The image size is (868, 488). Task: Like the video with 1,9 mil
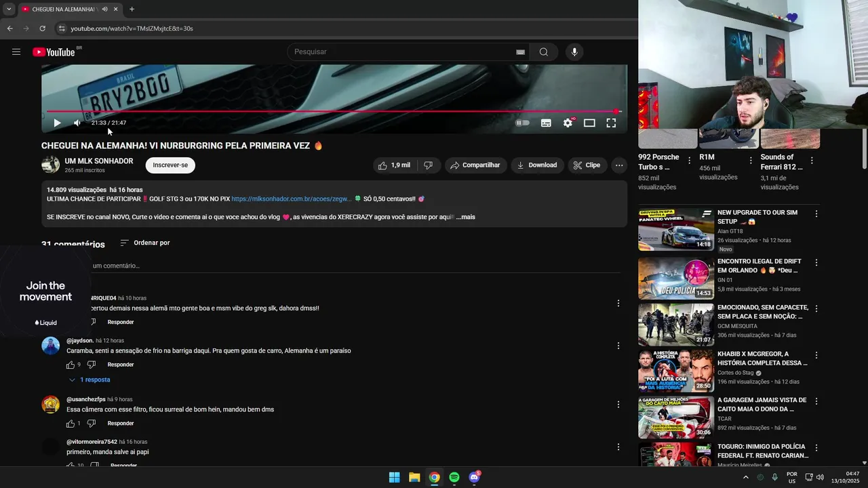tap(394, 165)
